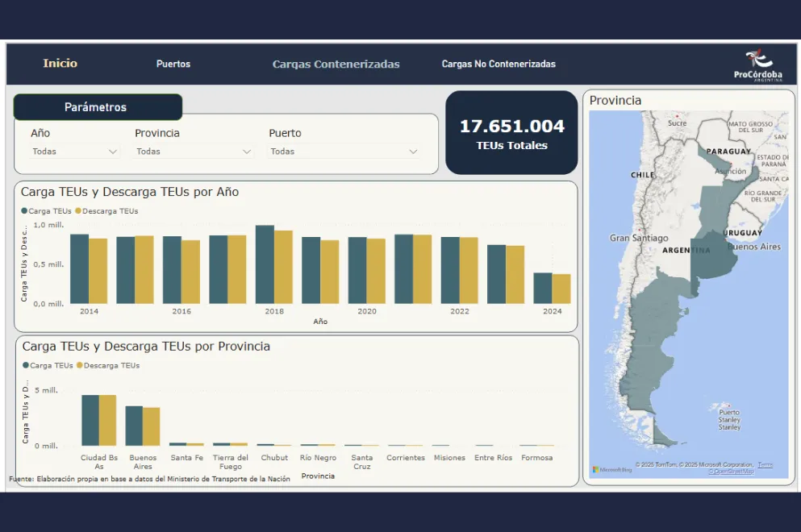Select the 2018 Carga TEUs bar
801x532 pixels.
tap(265, 264)
